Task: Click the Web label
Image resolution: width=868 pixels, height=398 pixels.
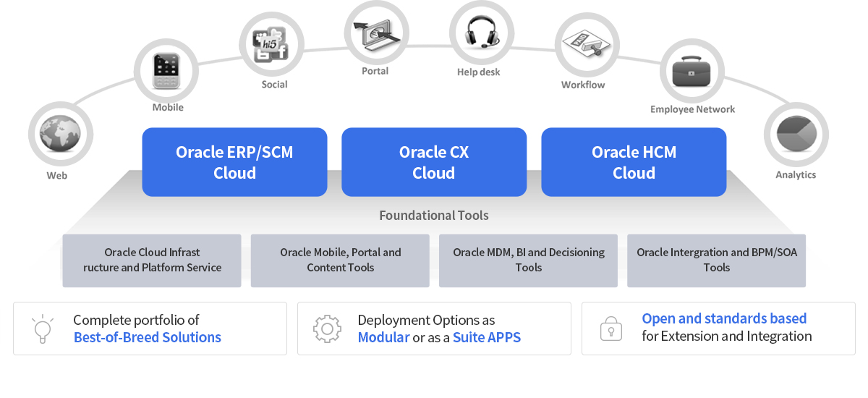Action: (57, 175)
